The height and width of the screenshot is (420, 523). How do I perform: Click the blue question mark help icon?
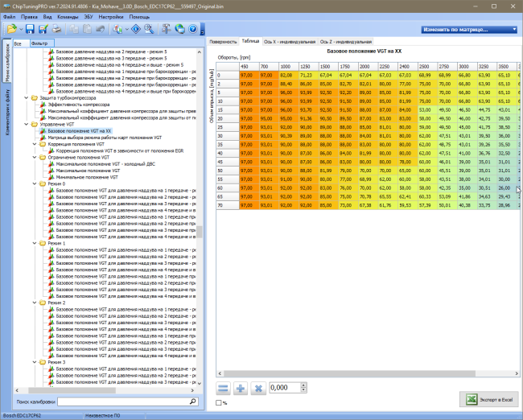[193, 29]
